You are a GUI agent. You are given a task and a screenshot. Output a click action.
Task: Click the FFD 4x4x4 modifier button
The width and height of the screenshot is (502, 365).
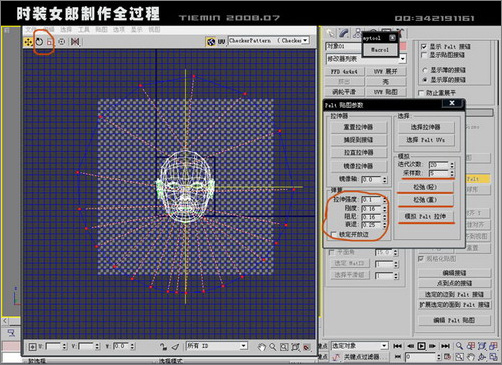pos(344,72)
